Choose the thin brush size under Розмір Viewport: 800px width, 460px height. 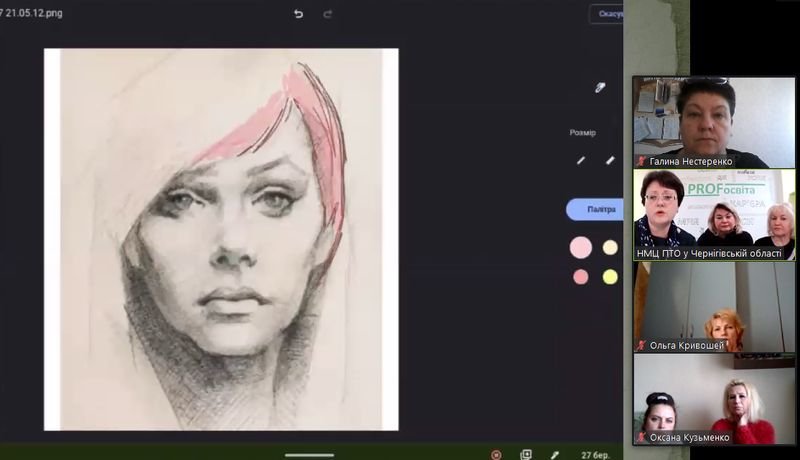[581, 160]
